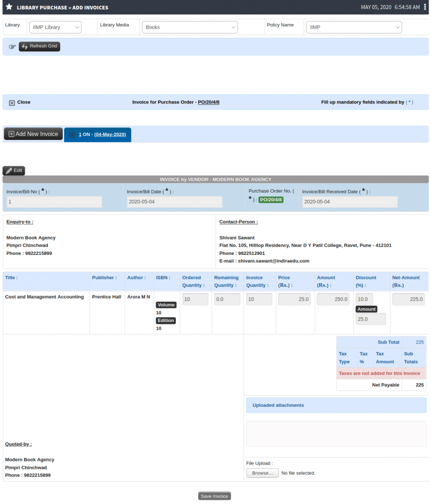Viewport: 431px width, 504px height.
Task: Click the discount Amount field showing 25.0
Action: coord(371,319)
